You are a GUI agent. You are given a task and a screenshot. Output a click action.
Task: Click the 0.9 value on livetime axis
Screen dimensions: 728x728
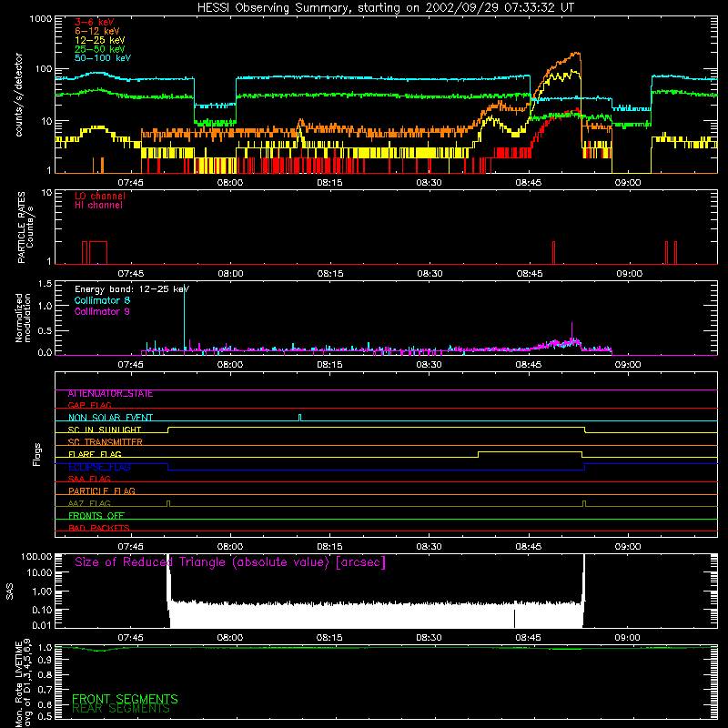[x=45, y=661]
